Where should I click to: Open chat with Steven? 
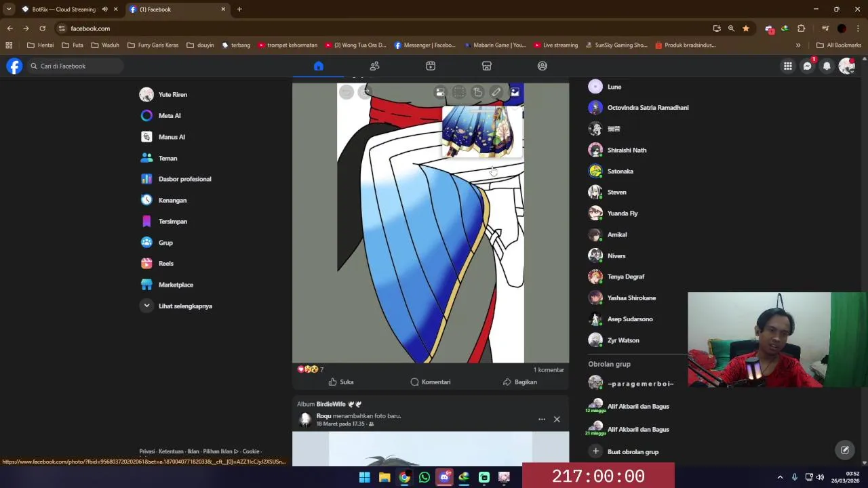616,192
